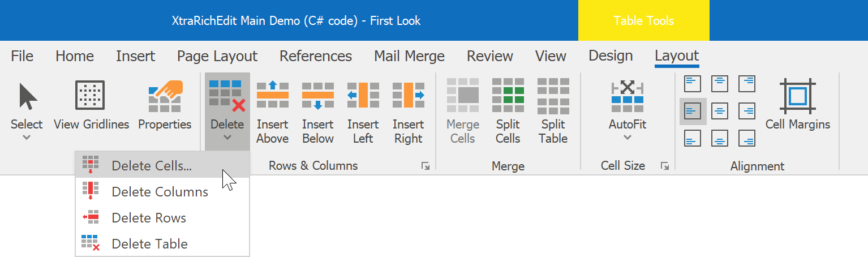This screenshot has height=257, width=868.
Task: Choose Delete Cells... from the menu
Action: coord(152,165)
